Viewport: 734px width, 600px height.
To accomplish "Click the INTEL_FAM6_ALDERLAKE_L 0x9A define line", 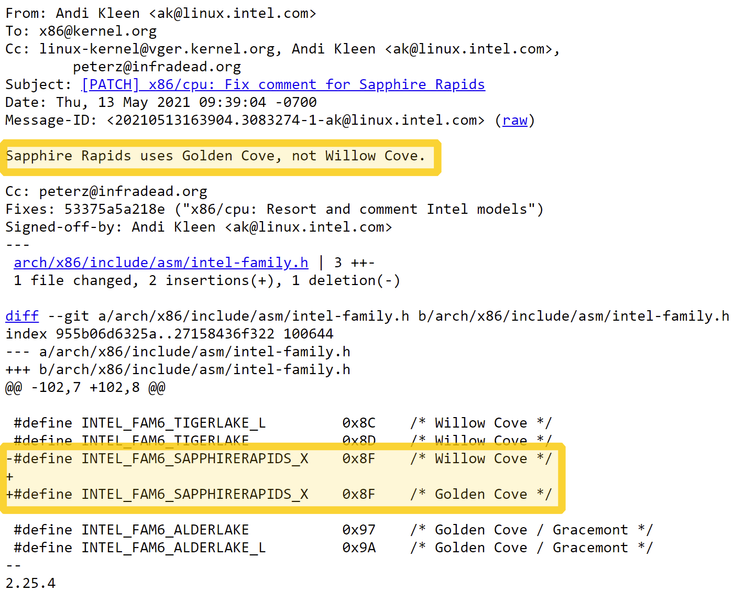I will pos(333,547).
